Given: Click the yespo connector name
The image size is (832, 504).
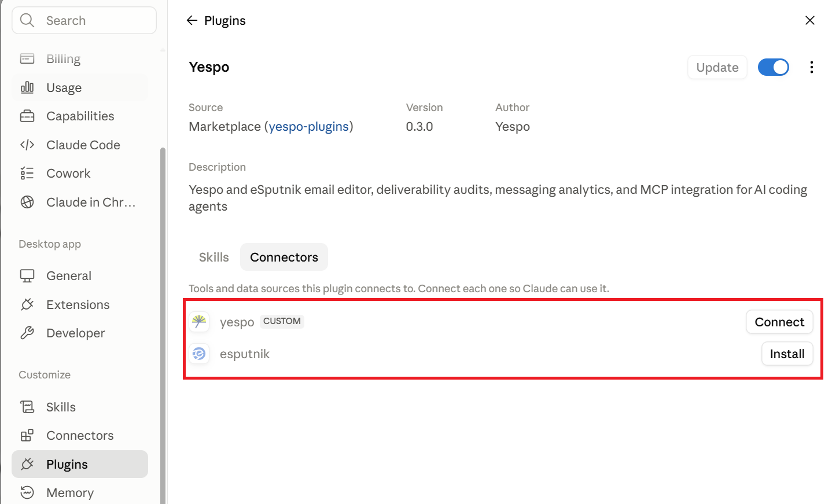Looking at the screenshot, I should (x=237, y=322).
